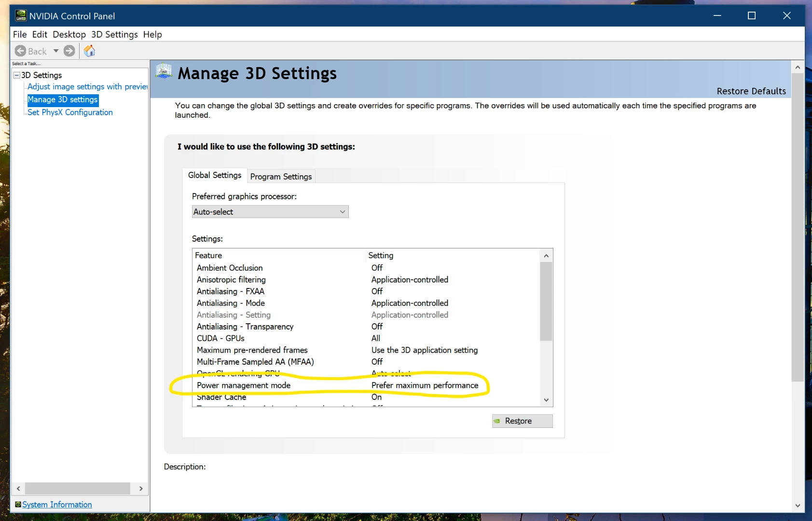Screen dimensions: 812x521
Task: Click main page scroll up arrow
Action: coord(798,68)
